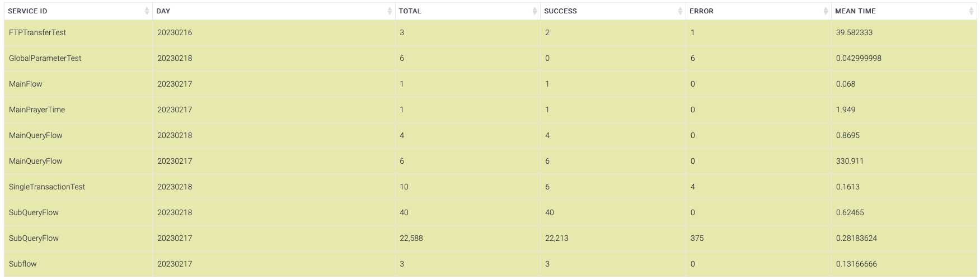
Task: Click the Error column sort arrows
Action: [826, 11]
